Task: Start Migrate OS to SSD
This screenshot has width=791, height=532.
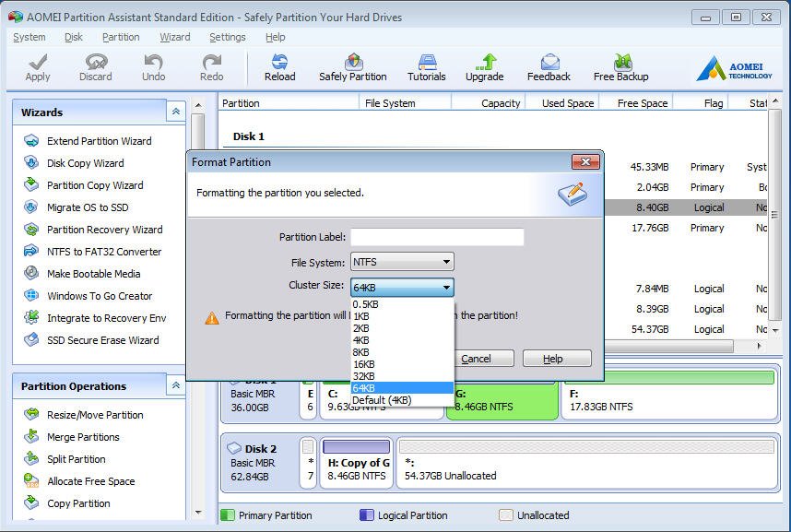Action: click(77, 207)
